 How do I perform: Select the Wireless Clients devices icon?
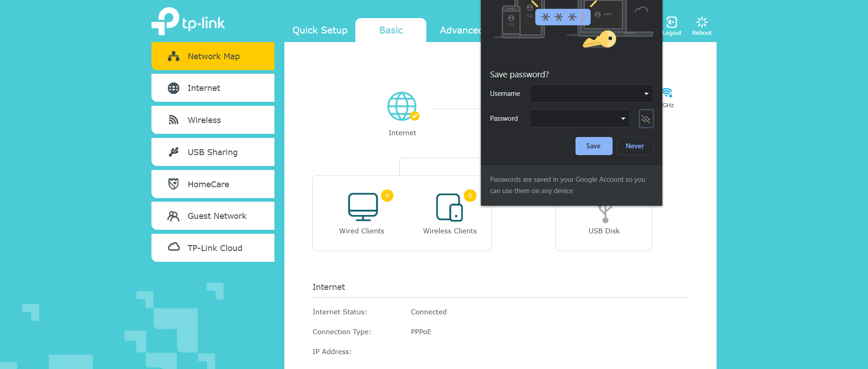click(x=449, y=208)
